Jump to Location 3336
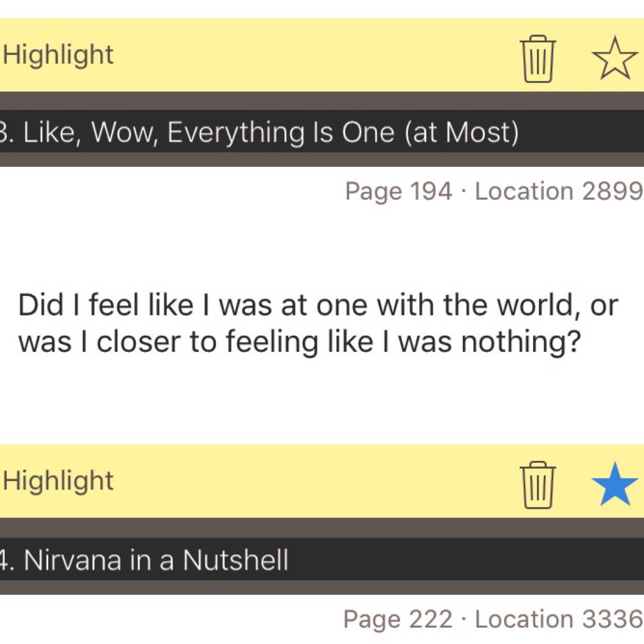Viewport: 644px width, 644px height. [x=559, y=620]
